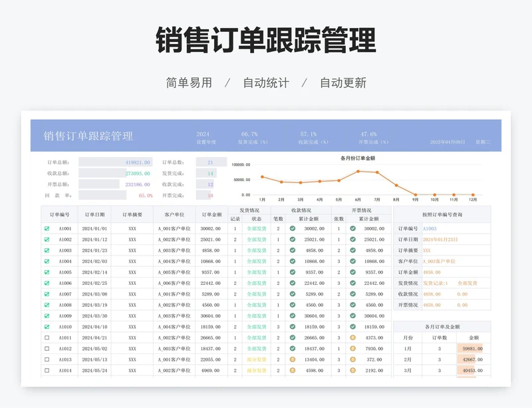Viewport: 532px width, 408px height.
Task: Uncheck the checkbox for order A1001
Action: (x=47, y=229)
